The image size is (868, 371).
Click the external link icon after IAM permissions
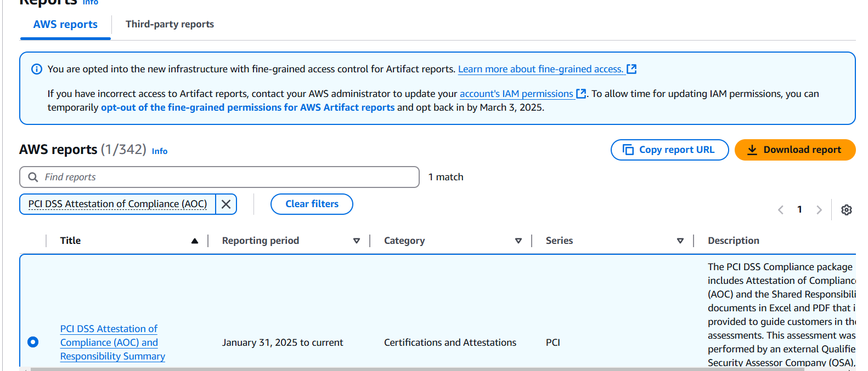pos(581,94)
